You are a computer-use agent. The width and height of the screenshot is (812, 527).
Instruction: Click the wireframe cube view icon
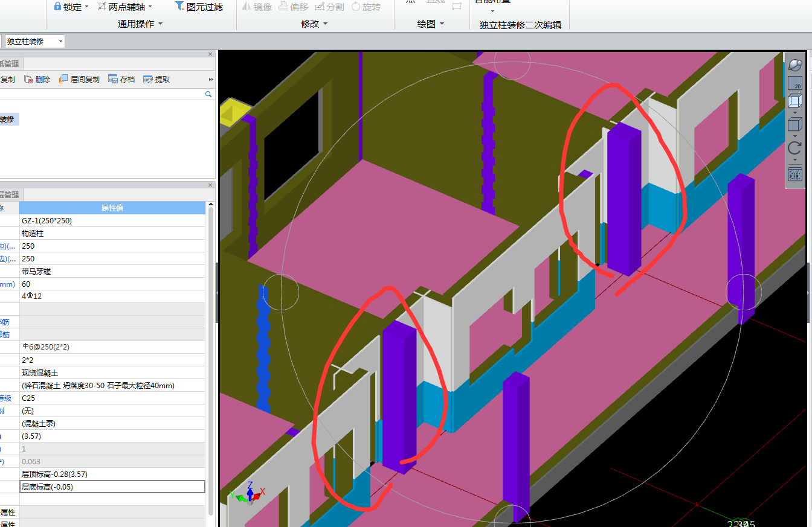click(x=795, y=101)
